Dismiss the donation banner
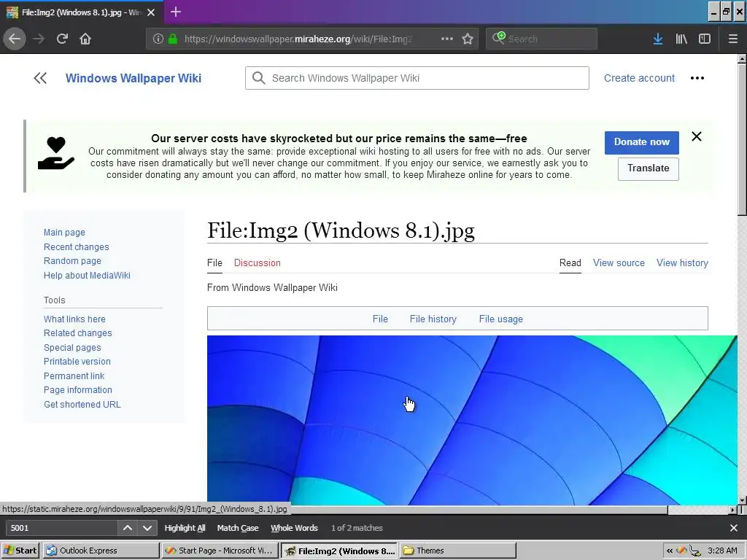This screenshot has width=747, height=560. point(697,136)
